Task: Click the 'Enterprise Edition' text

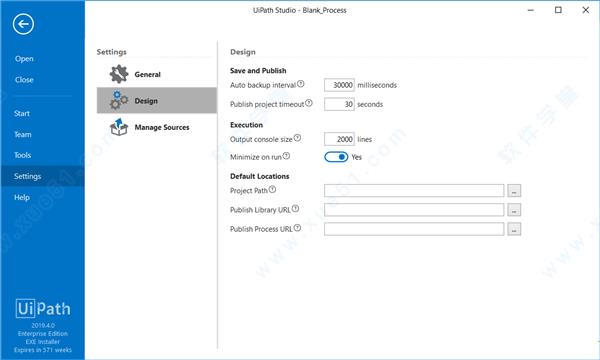Action: click(43, 334)
